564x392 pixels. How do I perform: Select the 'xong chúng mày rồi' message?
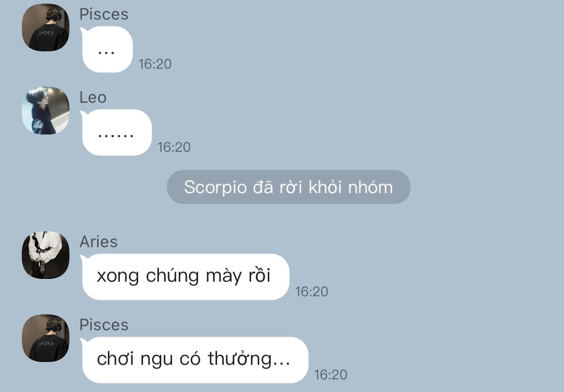[x=185, y=277]
